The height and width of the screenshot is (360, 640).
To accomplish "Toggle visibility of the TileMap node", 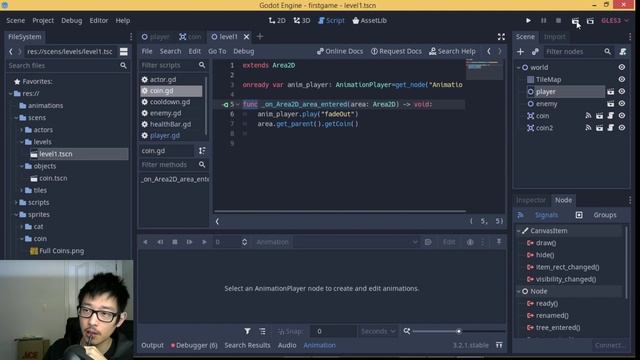I will 622,80.
